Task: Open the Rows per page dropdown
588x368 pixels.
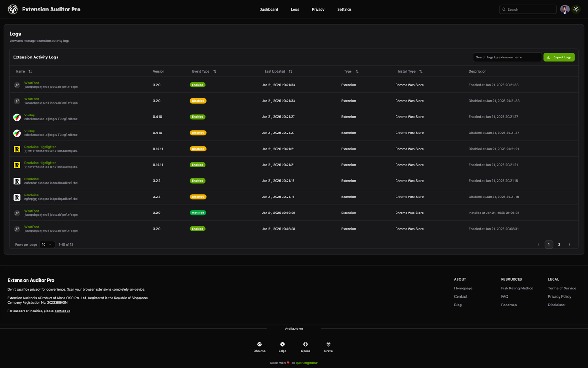Action: pyautogui.click(x=47, y=245)
